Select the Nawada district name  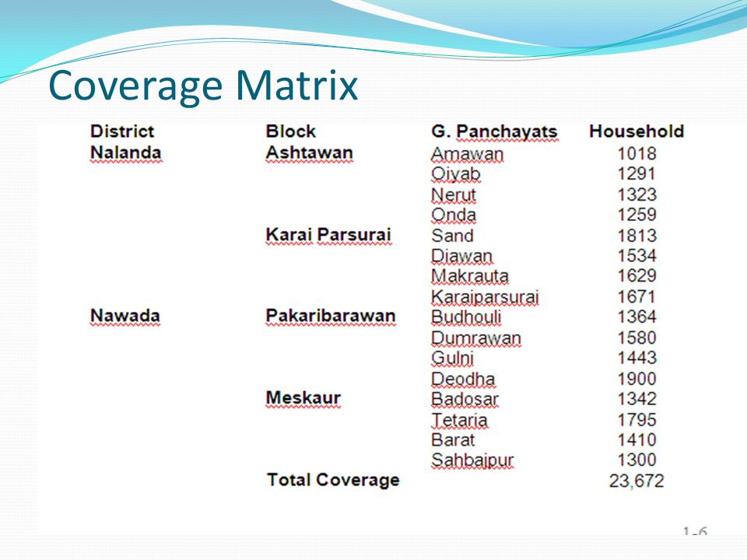[124, 316]
